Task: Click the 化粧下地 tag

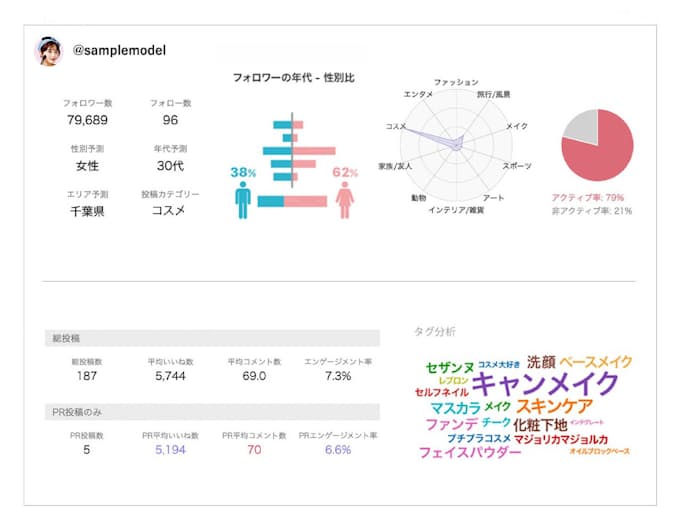Action: pyautogui.click(x=539, y=424)
